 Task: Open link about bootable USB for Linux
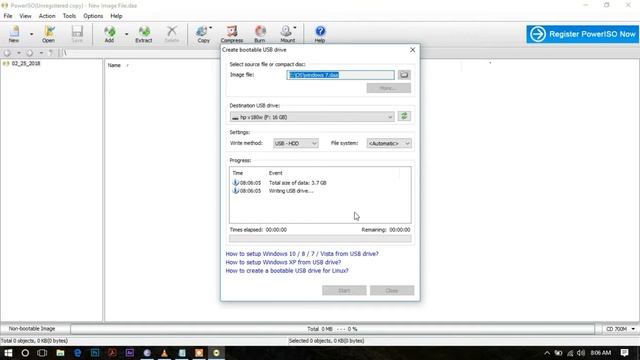[x=287, y=271]
